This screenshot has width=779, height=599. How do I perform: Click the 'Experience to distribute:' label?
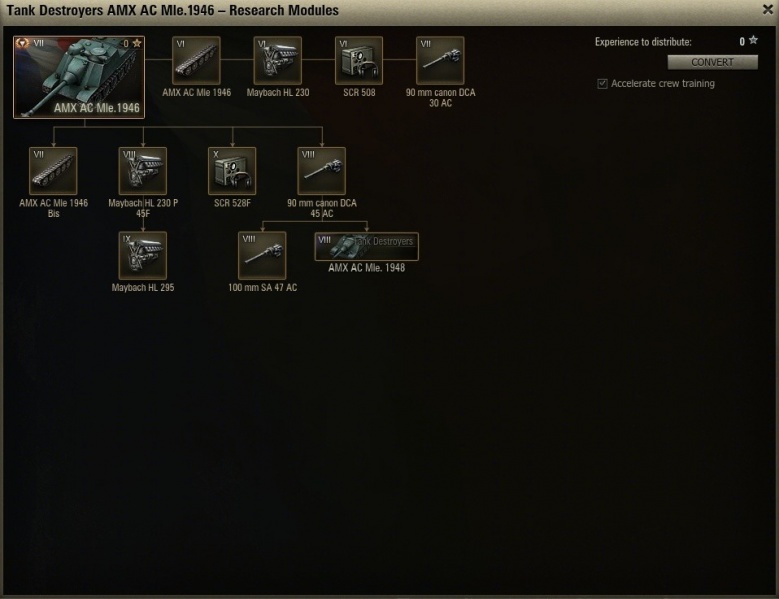click(x=643, y=42)
